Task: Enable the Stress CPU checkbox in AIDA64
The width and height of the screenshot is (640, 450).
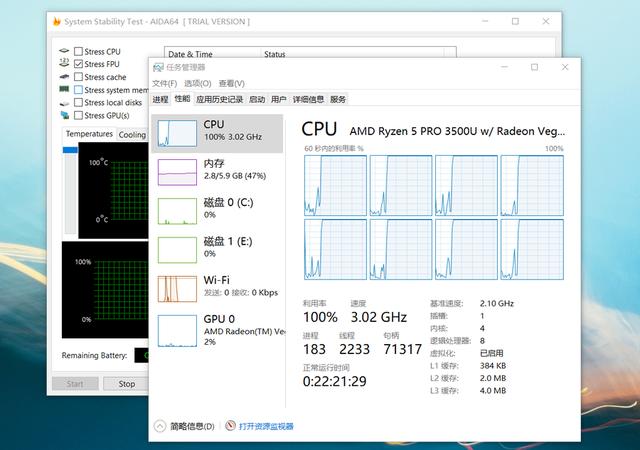Action: point(78,51)
